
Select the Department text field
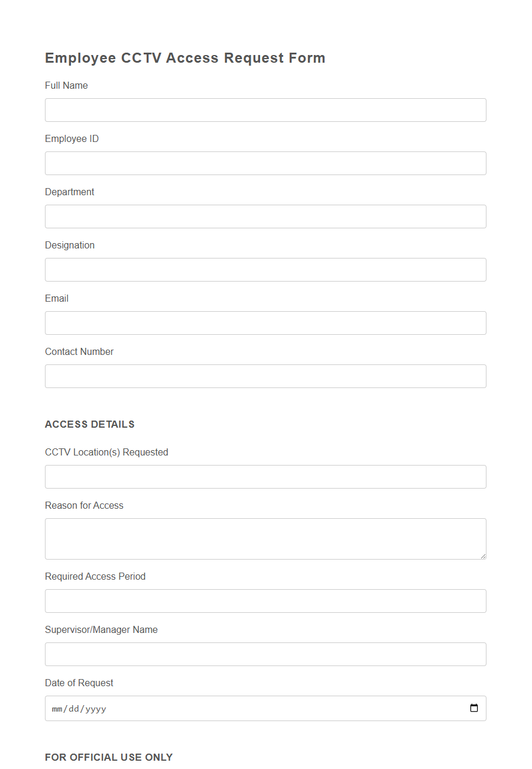pyautogui.click(x=265, y=217)
